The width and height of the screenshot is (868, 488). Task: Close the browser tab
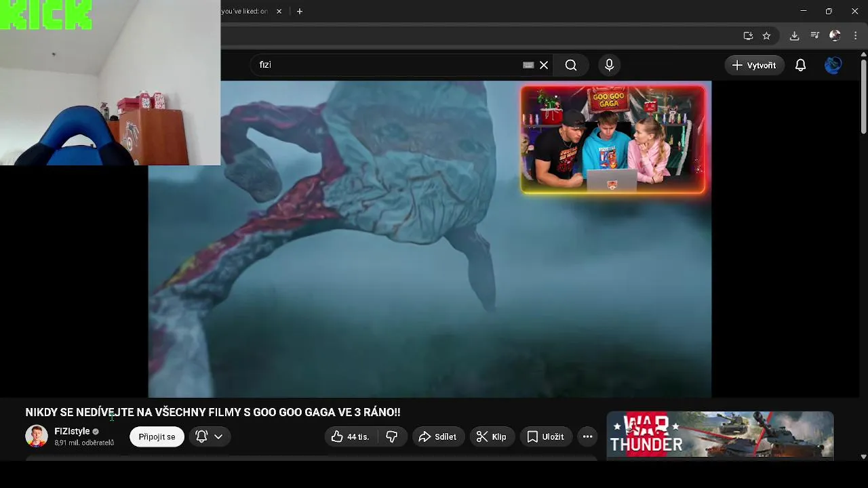click(x=279, y=12)
